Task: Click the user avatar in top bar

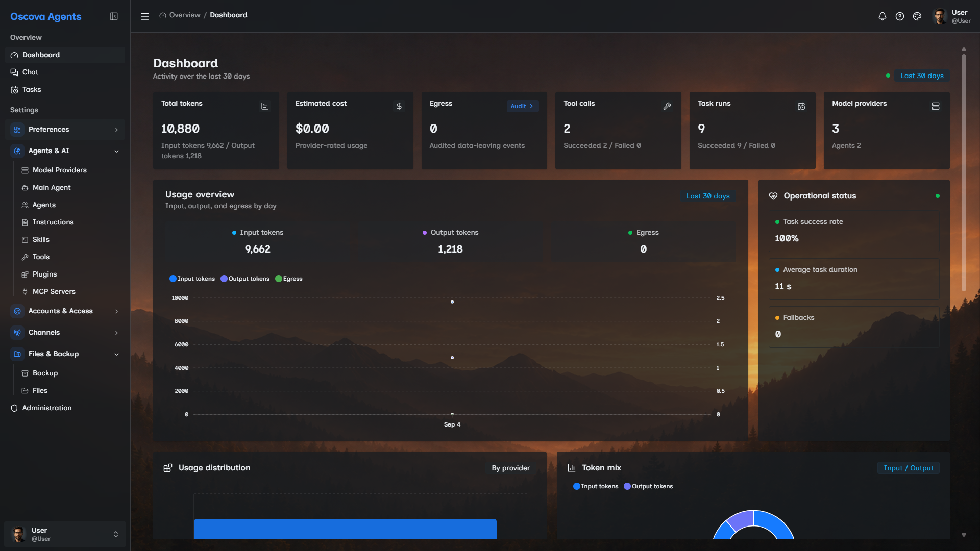Action: 939,16
